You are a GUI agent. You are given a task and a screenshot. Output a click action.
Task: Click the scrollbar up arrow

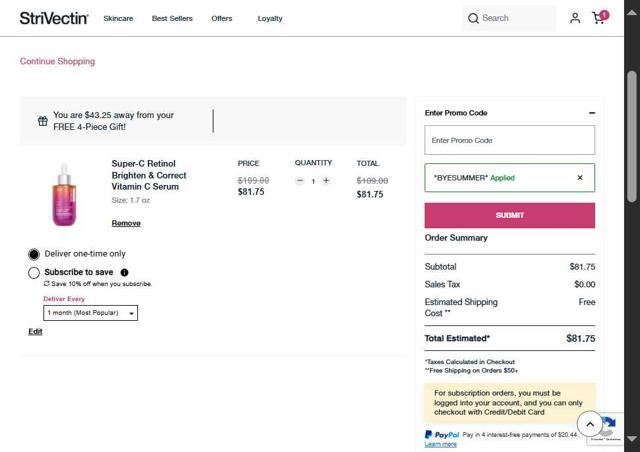632,13
